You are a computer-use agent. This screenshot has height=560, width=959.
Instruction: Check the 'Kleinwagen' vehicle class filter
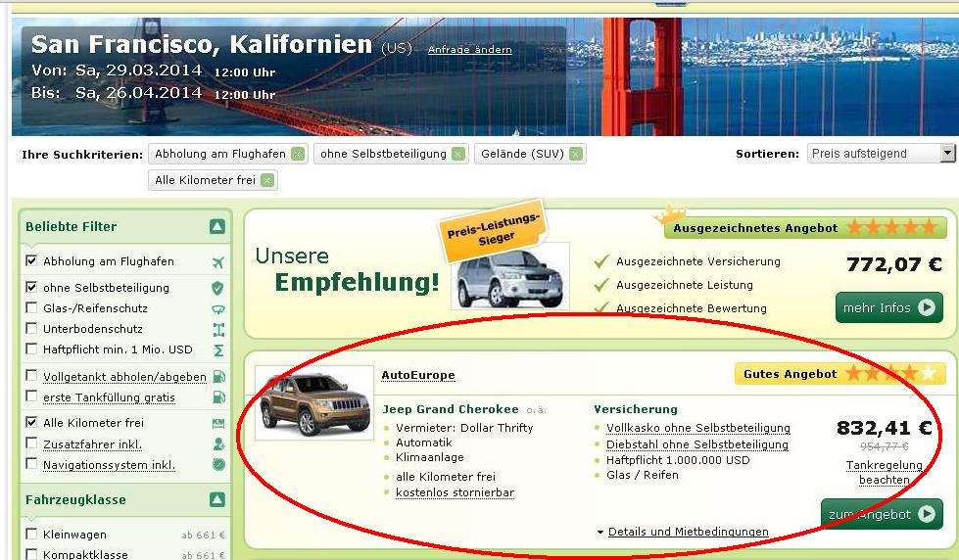tap(32, 535)
